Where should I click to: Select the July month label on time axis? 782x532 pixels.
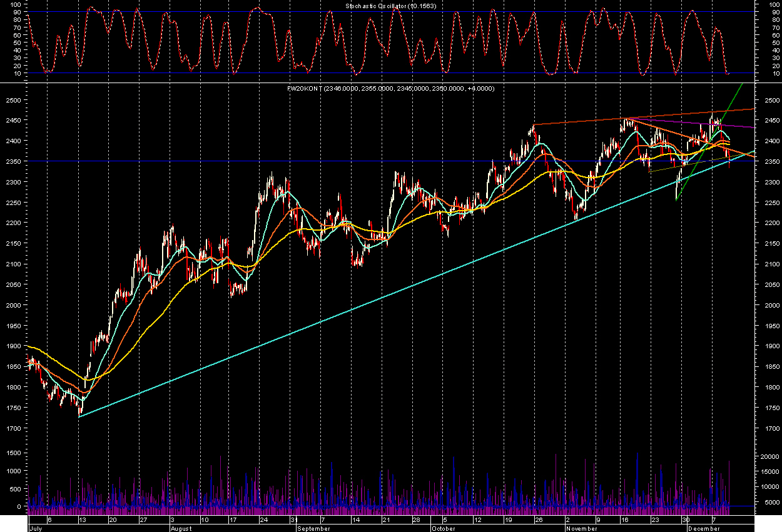(37, 528)
